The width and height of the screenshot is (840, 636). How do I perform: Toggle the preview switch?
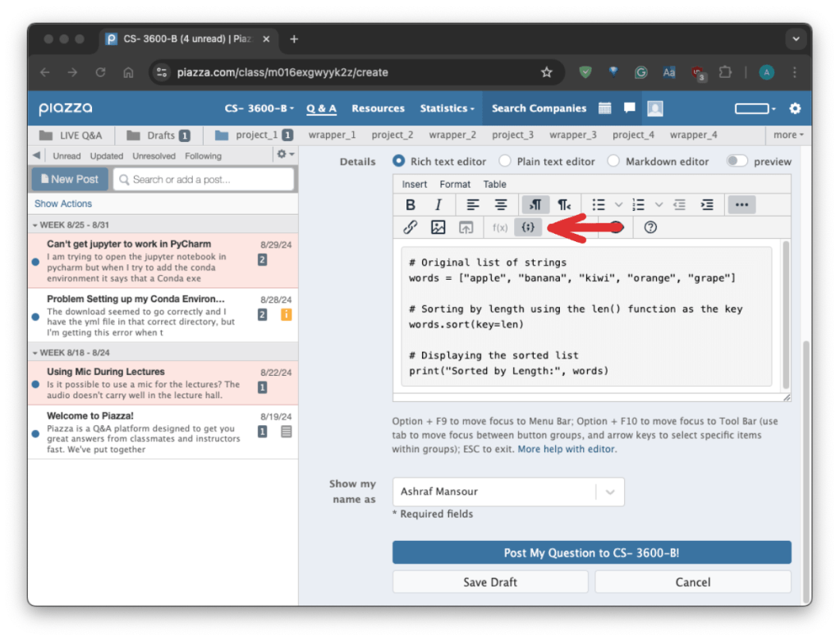(737, 161)
